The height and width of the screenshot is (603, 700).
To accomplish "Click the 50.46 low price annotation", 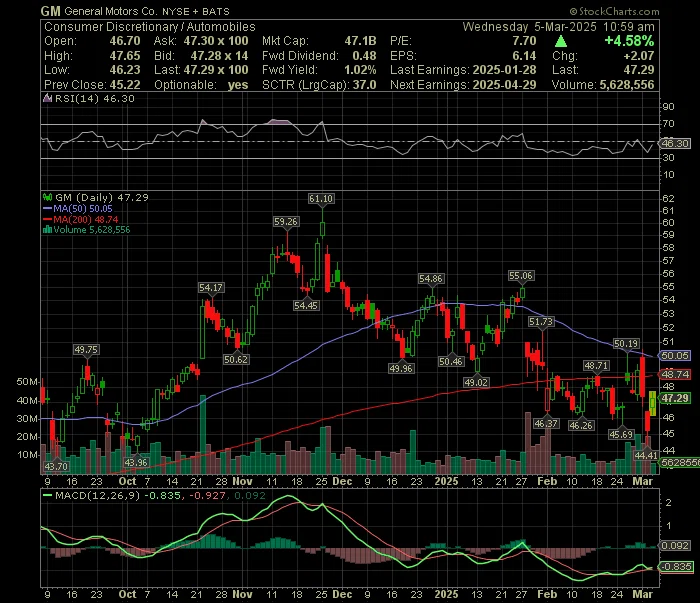I will pos(451,362).
